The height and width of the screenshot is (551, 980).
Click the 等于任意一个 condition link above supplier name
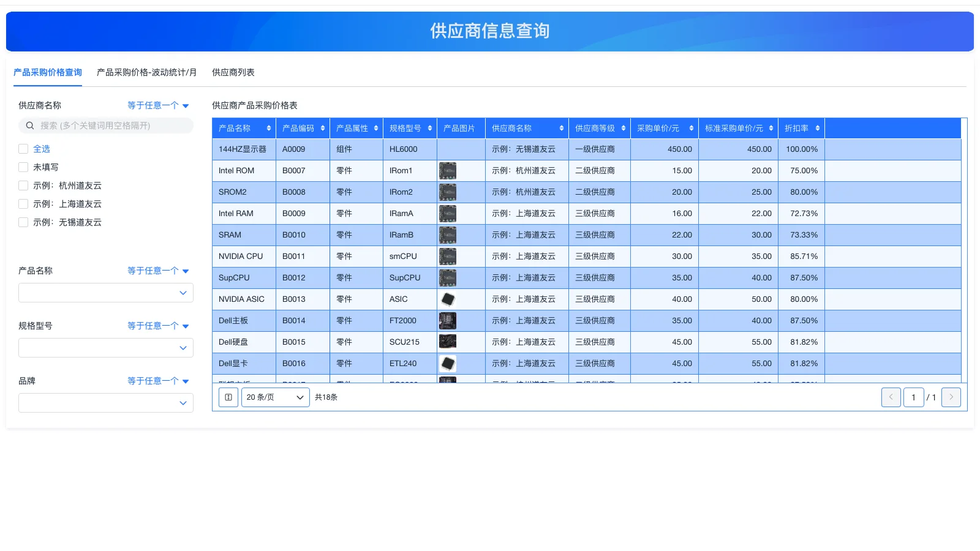(x=153, y=105)
